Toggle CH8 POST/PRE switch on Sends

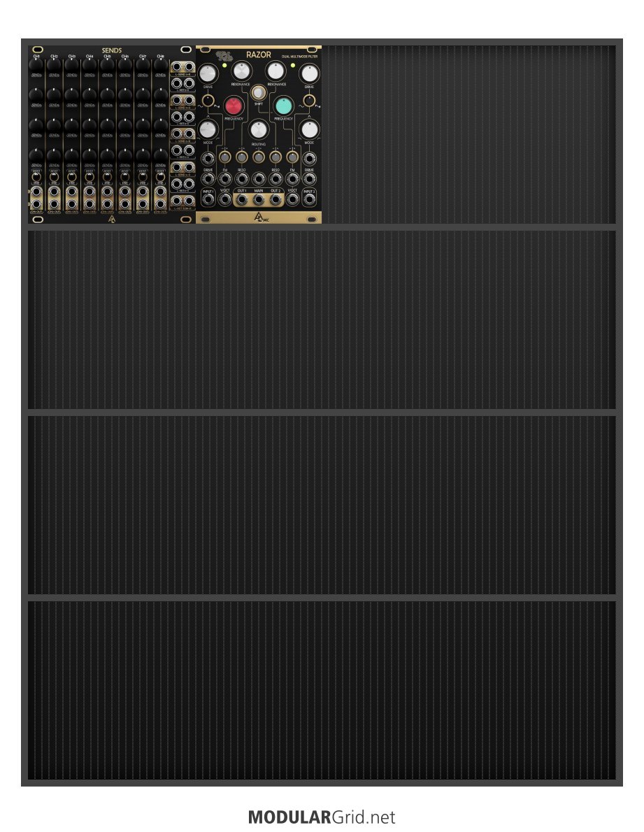(160, 177)
